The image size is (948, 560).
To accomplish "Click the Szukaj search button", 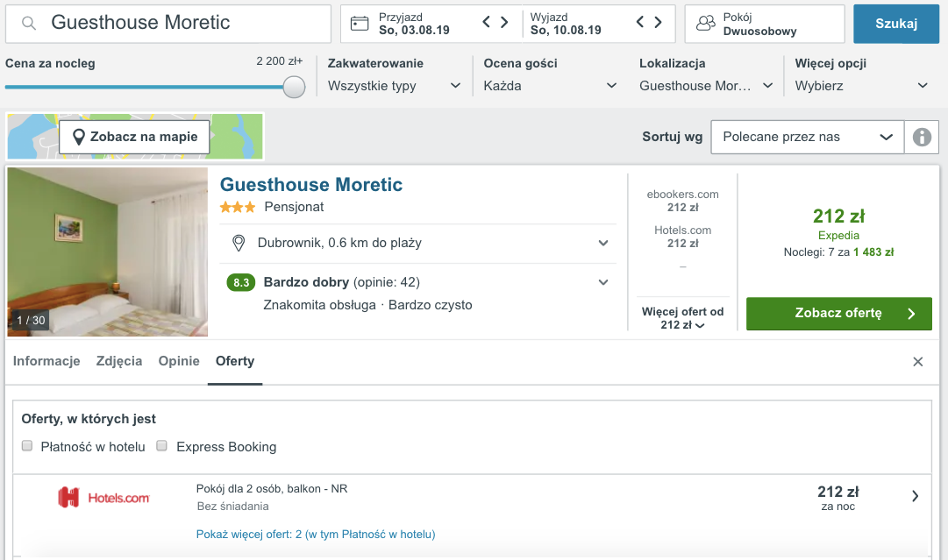I will click(896, 24).
